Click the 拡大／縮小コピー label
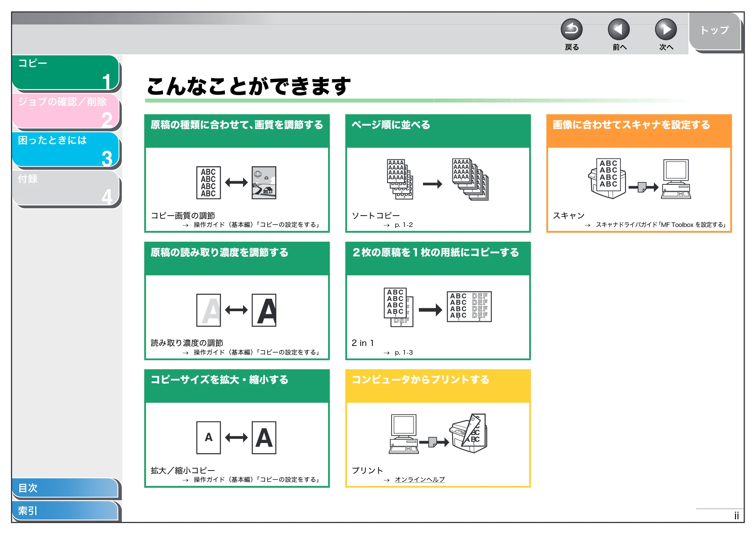Image resolution: width=756 pixels, height=534 pixels. [x=183, y=471]
